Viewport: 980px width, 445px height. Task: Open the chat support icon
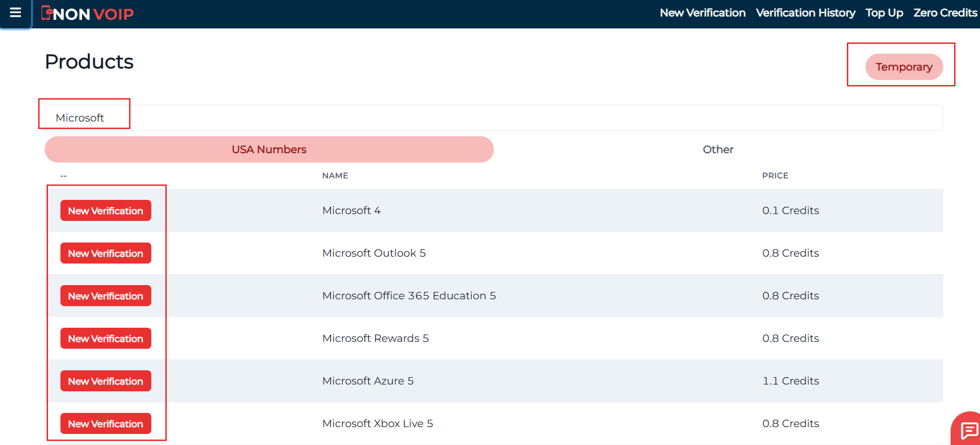pos(968,431)
